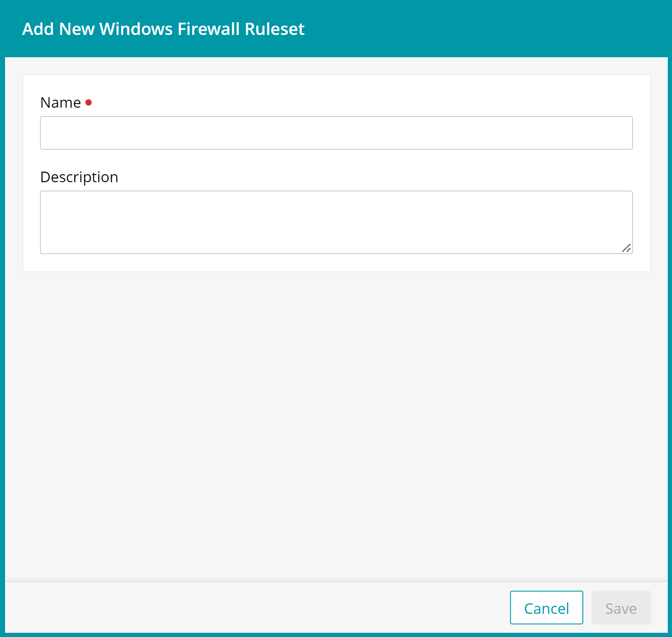Click the red required indicator dot
The height and width of the screenshot is (637, 672).
tap(88, 102)
